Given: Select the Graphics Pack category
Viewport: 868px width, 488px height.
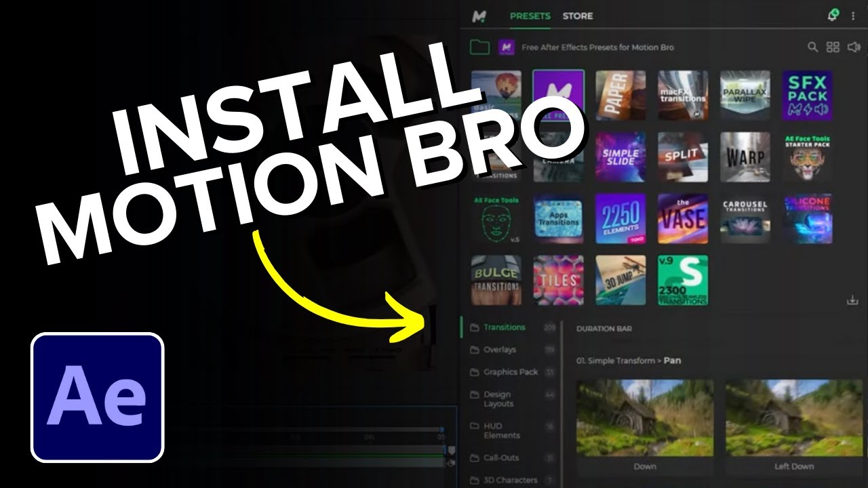Looking at the screenshot, I should [509, 372].
